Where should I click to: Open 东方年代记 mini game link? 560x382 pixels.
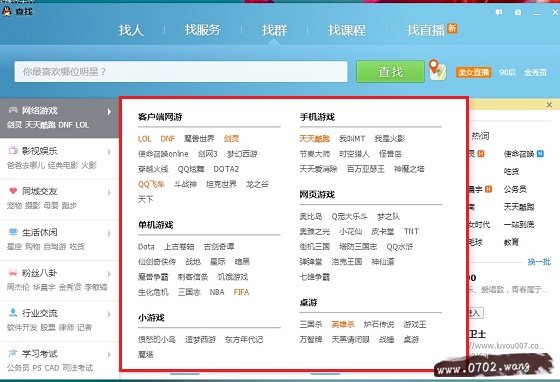coord(244,340)
